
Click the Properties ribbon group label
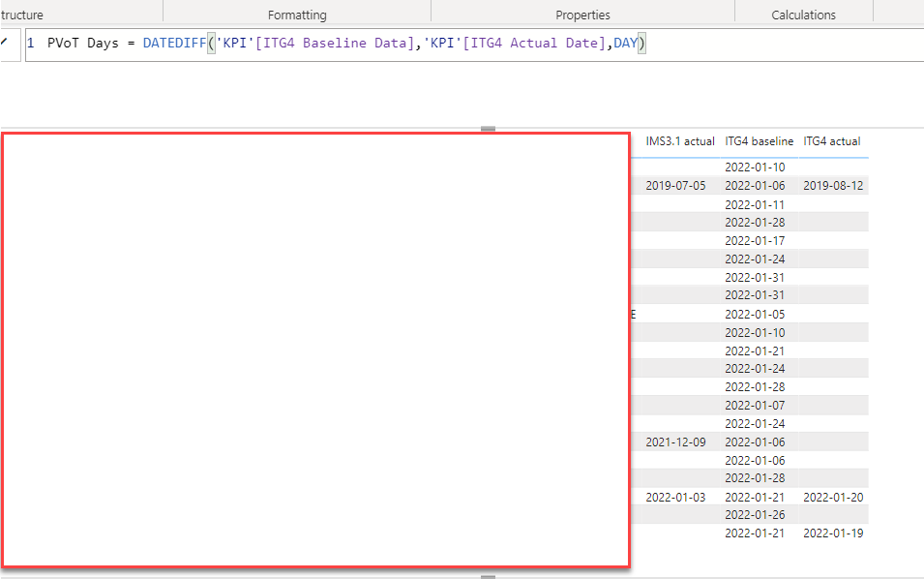click(582, 15)
